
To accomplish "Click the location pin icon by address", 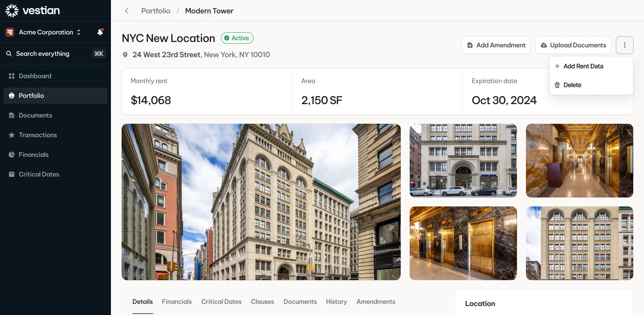I will pos(125,55).
